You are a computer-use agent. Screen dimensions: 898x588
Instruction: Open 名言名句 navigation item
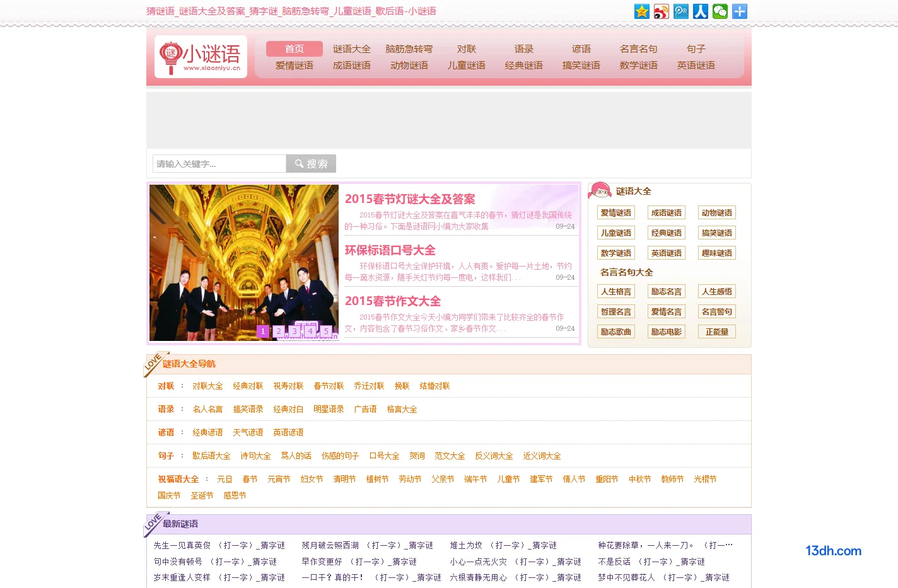(639, 49)
